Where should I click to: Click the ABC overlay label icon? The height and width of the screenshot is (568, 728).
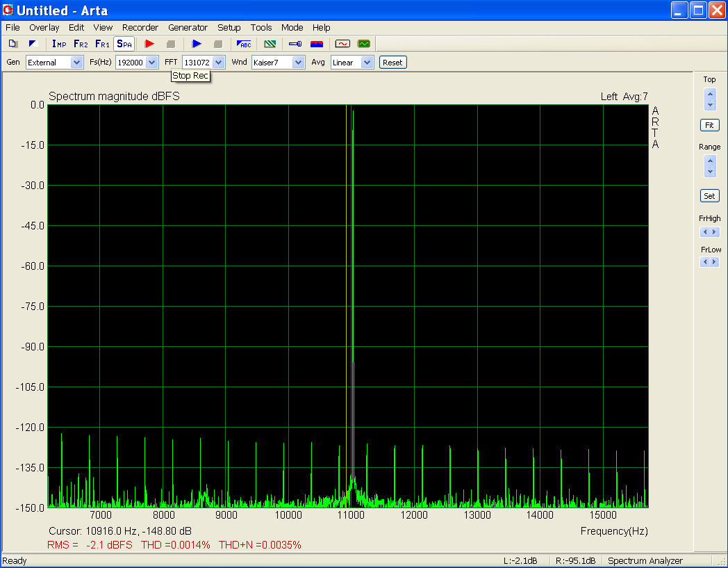click(x=244, y=44)
